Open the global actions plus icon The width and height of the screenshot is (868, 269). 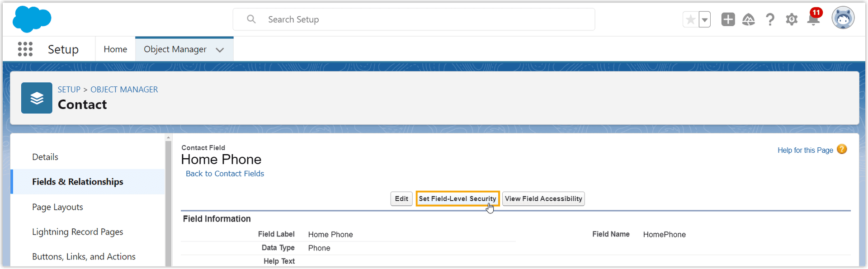pos(728,19)
